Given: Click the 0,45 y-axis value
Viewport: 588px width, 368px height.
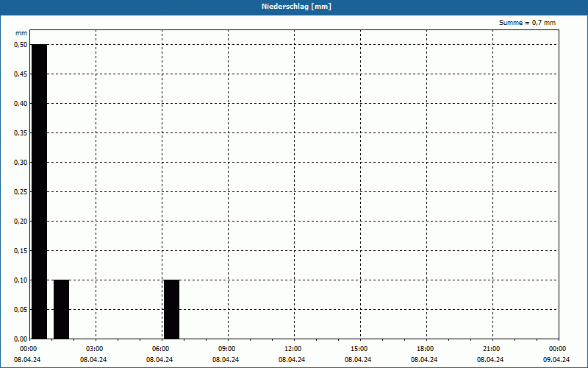Looking at the screenshot, I should 21,74.
